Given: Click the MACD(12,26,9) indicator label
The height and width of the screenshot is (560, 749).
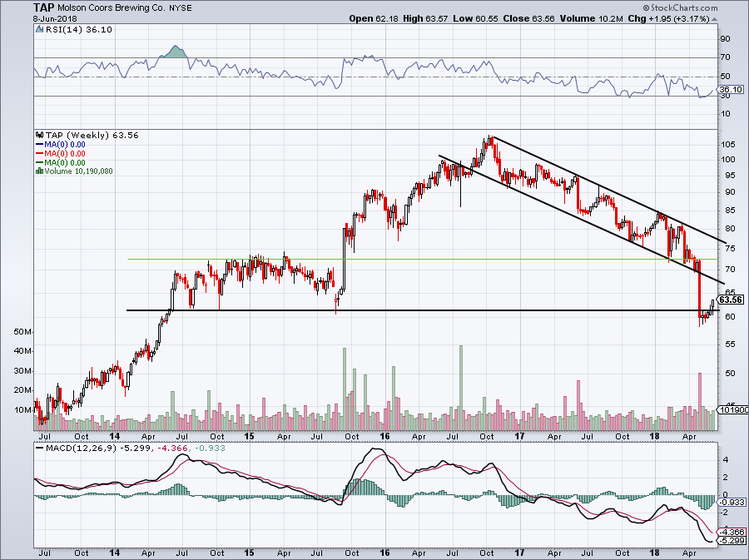Looking at the screenshot, I should (82, 448).
